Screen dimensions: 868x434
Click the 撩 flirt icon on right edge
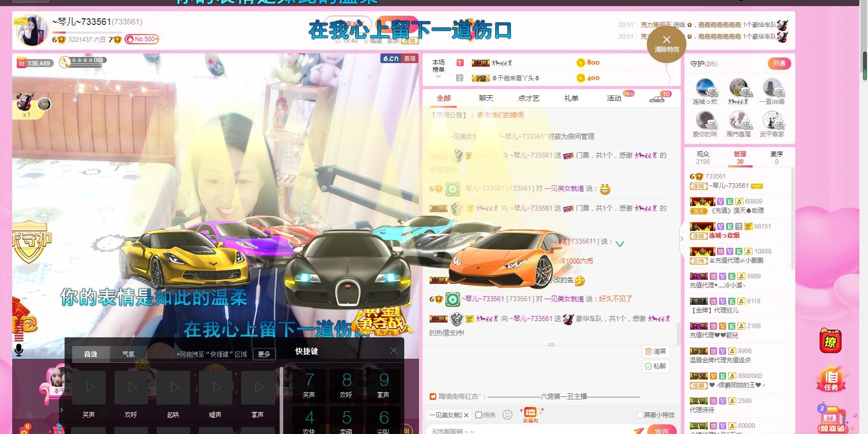830,341
